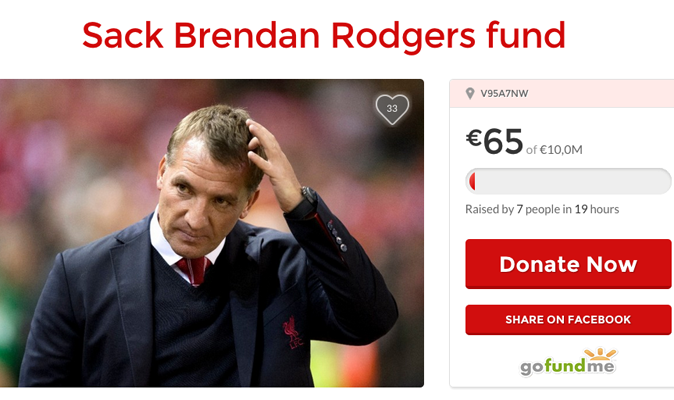Click the 65 raised amount
This screenshot has height=400, width=674.
coord(503,141)
